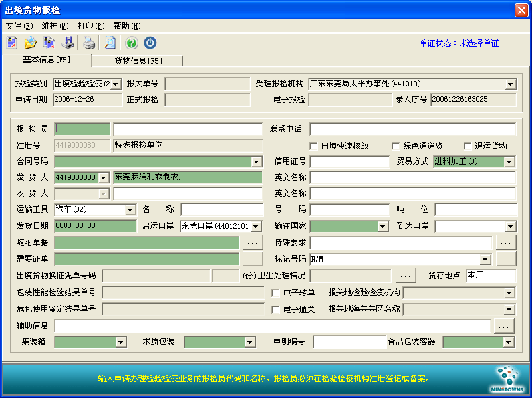Expand the 受理报检机构 dropdown
This screenshot has width=532, height=398.
[510, 84]
